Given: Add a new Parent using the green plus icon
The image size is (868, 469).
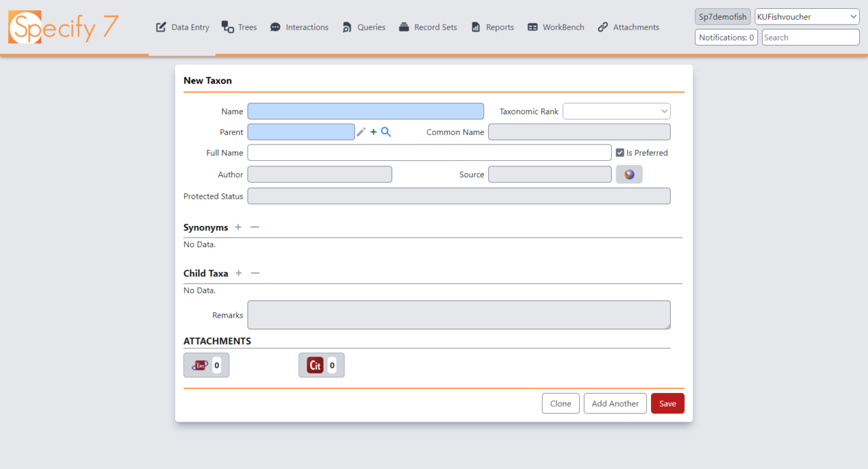Looking at the screenshot, I should (x=372, y=132).
